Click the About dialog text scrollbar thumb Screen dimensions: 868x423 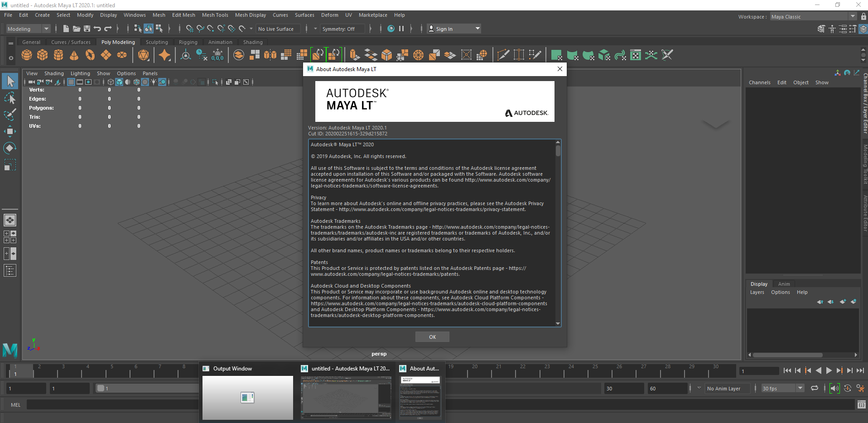tap(558, 150)
